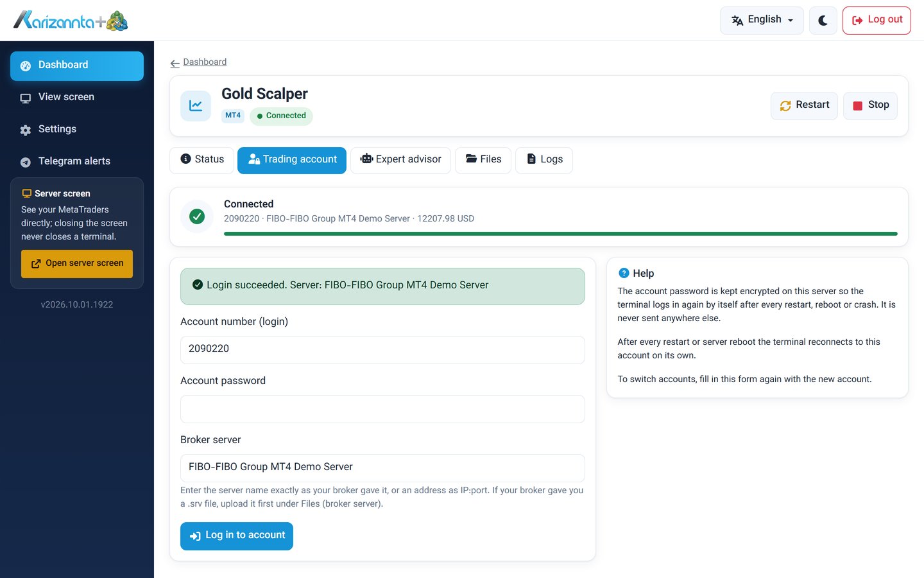924x578 pixels.
Task: Click the Connected status badge under Gold Scalper
Action: pos(281,116)
